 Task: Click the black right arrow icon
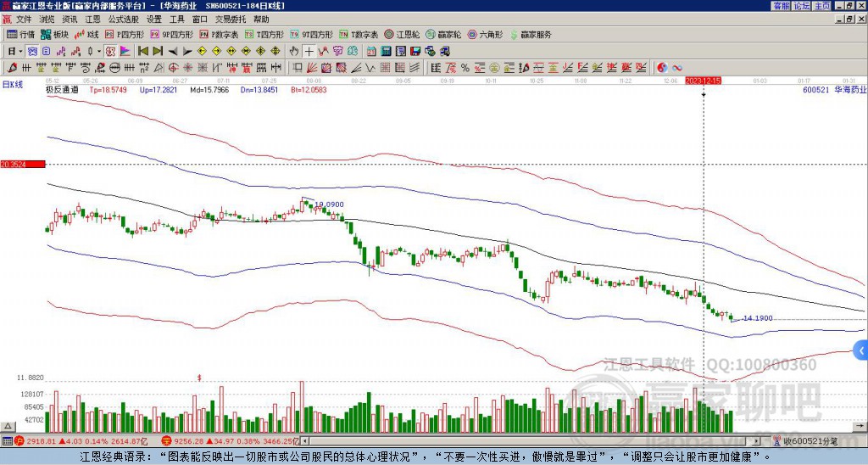tap(187, 52)
